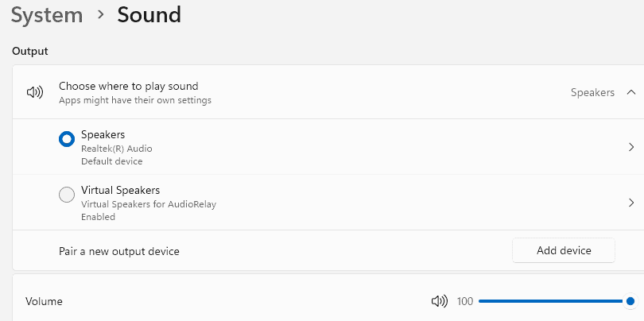Select the Speakers Realtek radio button

pyautogui.click(x=67, y=139)
